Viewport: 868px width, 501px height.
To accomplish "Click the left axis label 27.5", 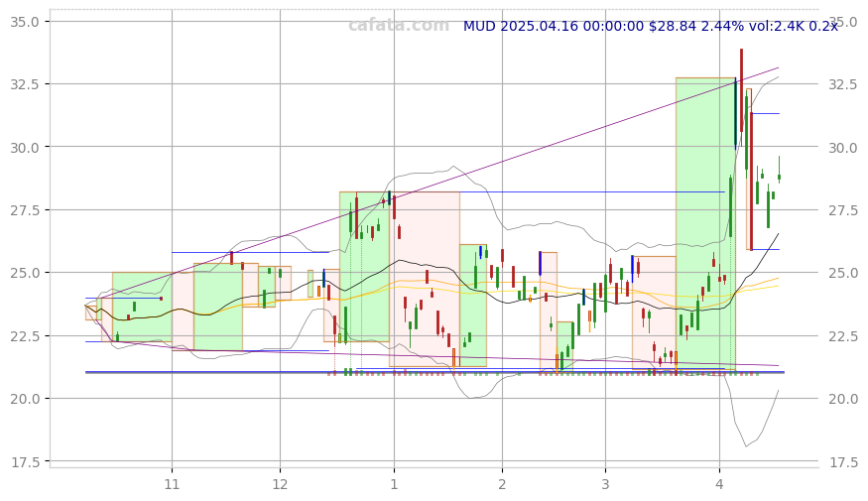I will [25, 209].
